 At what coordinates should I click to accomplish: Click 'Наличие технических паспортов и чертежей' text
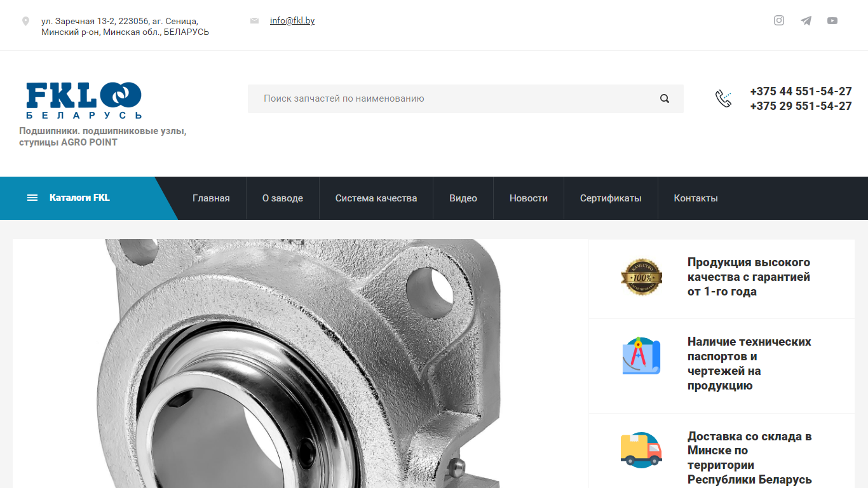point(749,363)
